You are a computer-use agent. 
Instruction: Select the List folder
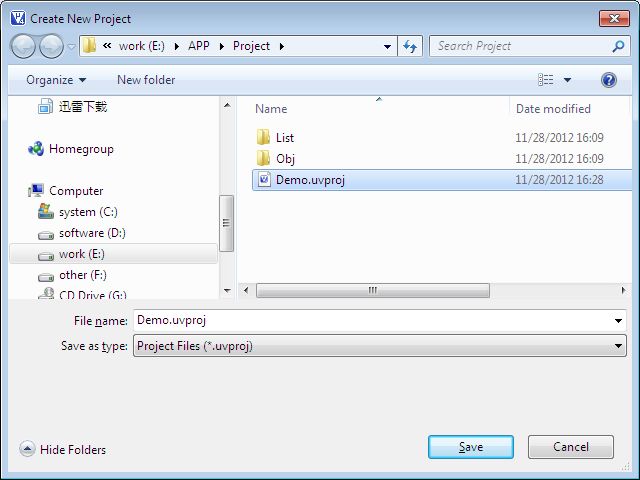285,138
